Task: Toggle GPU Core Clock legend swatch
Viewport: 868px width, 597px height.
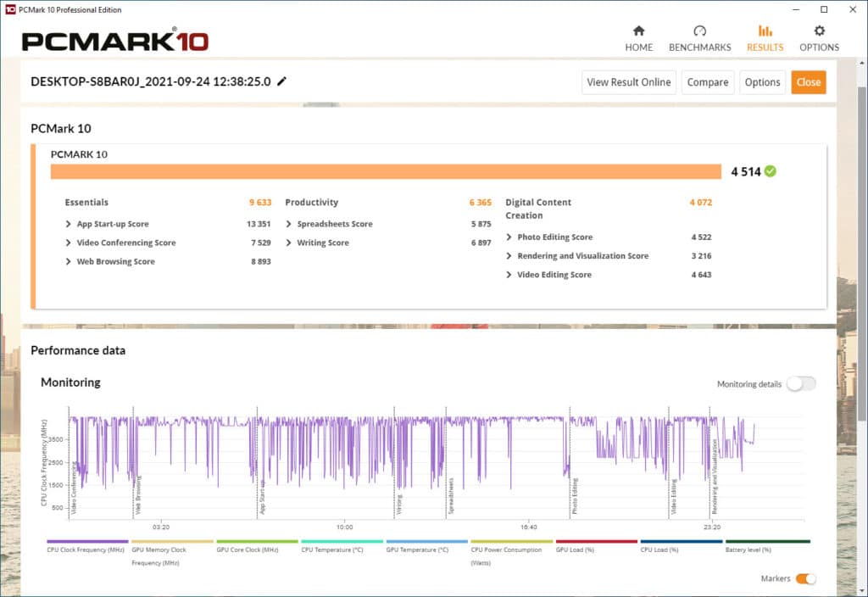Action: (x=258, y=541)
